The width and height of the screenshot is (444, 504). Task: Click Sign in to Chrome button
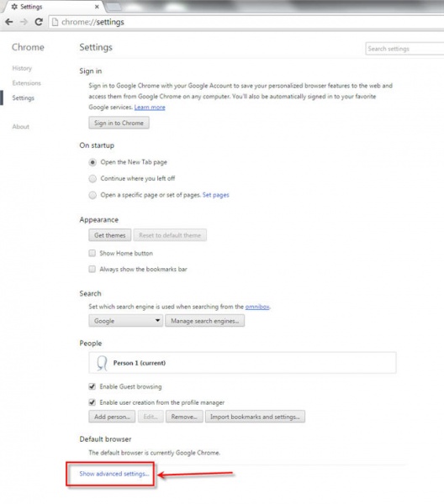(119, 123)
